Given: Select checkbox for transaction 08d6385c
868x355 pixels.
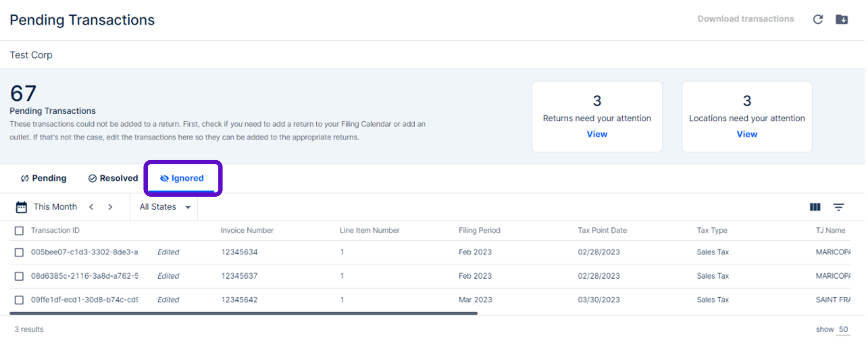Looking at the screenshot, I should pos(19,276).
